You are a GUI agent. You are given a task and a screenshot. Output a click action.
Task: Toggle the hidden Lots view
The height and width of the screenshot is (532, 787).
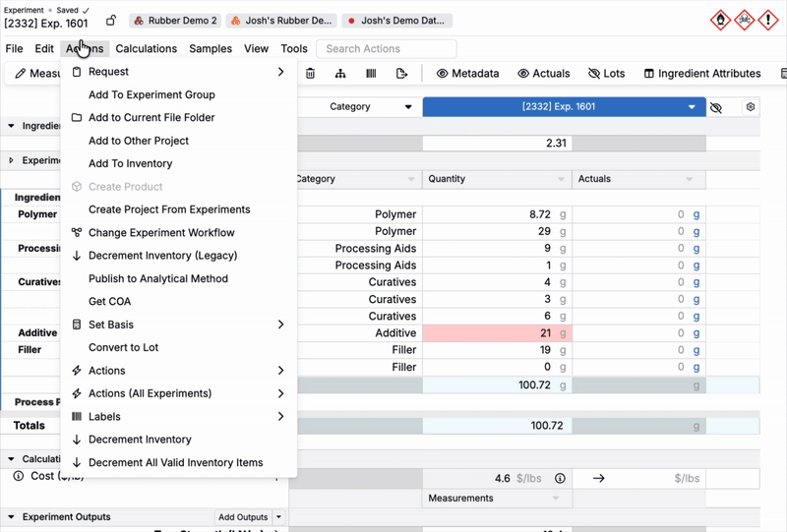tap(606, 74)
